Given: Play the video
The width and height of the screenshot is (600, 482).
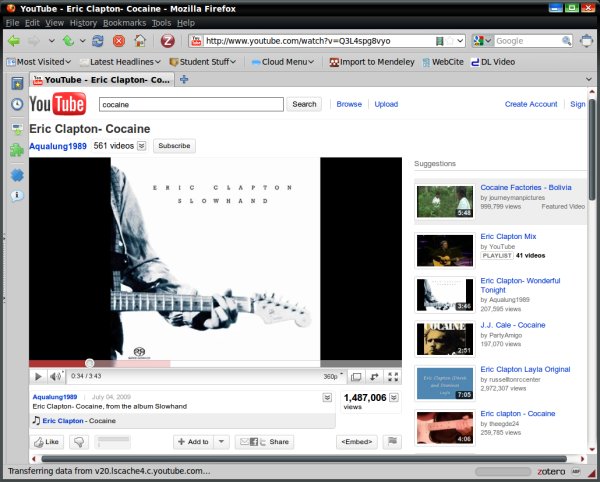Looking at the screenshot, I should (38, 377).
